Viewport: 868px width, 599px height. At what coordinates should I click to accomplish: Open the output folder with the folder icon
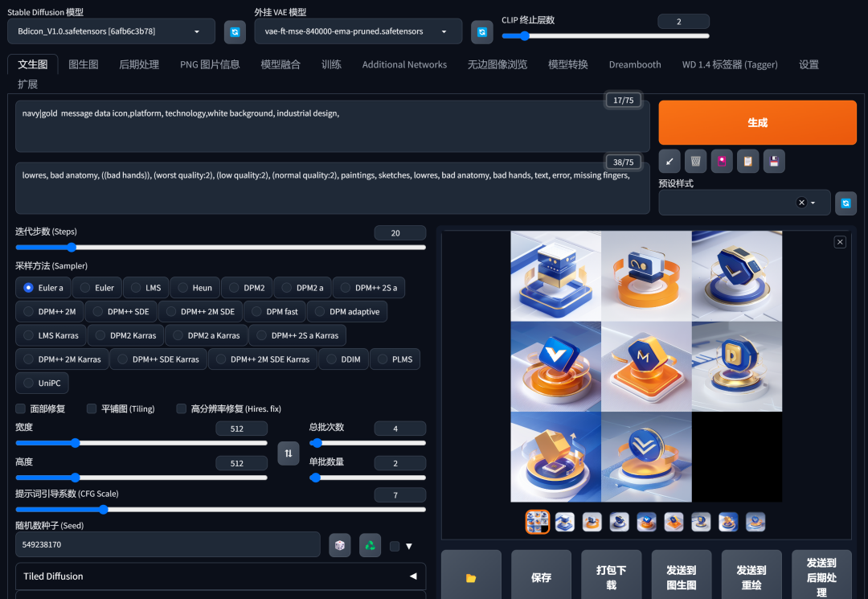coord(471,577)
